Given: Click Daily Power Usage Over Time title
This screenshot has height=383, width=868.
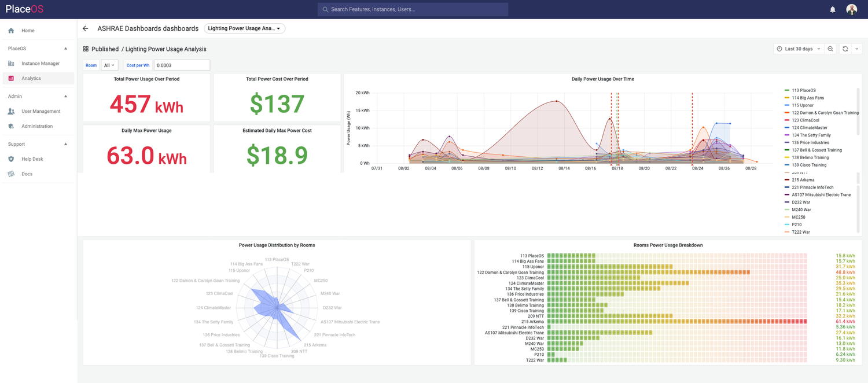Looking at the screenshot, I should click(x=602, y=79).
